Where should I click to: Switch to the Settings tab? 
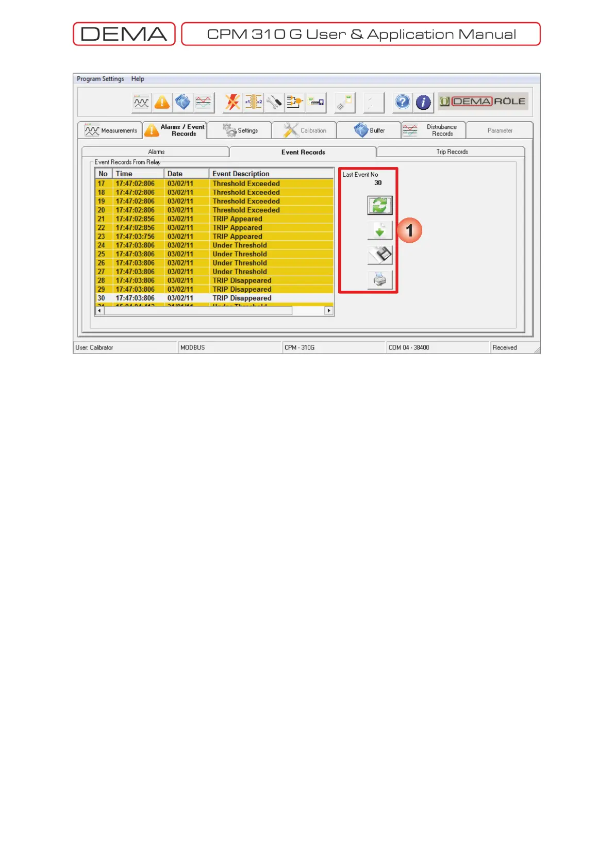[240, 130]
